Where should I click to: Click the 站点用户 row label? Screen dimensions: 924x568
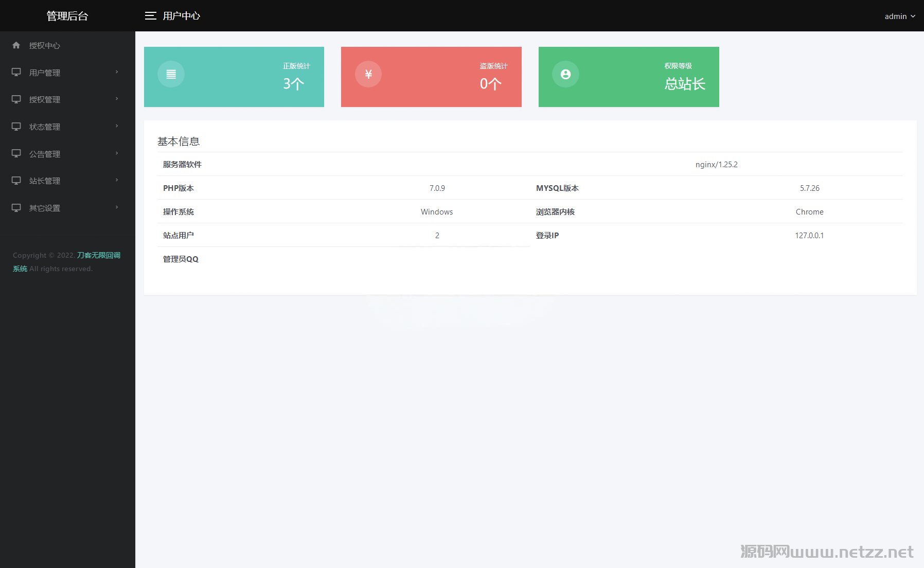coord(179,236)
